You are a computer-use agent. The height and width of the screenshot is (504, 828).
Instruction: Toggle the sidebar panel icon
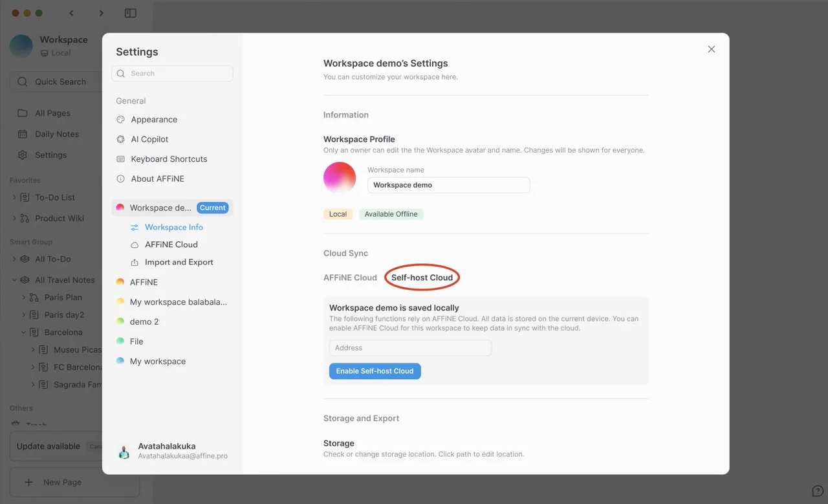131,13
